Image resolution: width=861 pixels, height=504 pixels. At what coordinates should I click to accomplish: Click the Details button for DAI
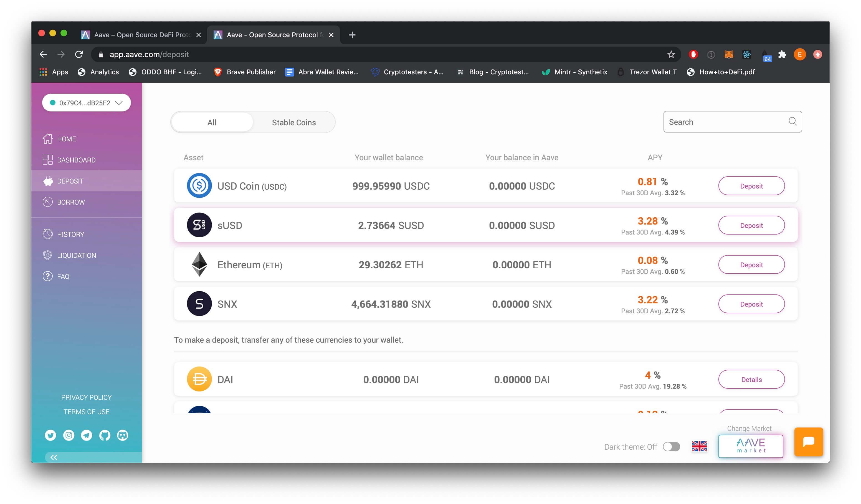pos(751,379)
